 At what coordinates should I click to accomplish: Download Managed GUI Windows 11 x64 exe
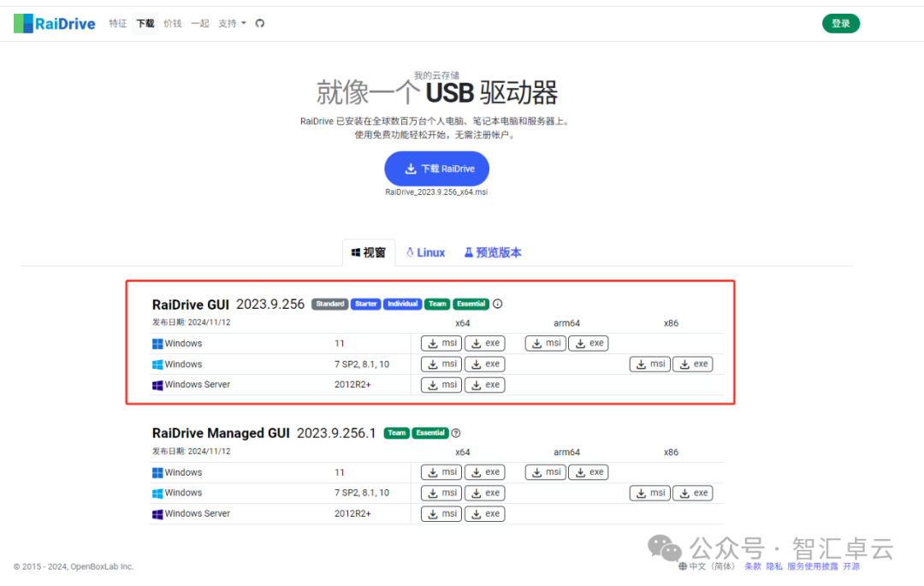(485, 472)
